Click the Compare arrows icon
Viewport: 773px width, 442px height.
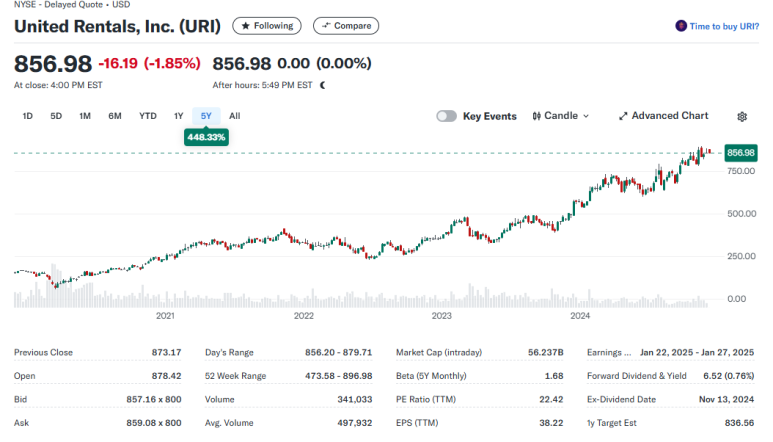click(x=326, y=26)
